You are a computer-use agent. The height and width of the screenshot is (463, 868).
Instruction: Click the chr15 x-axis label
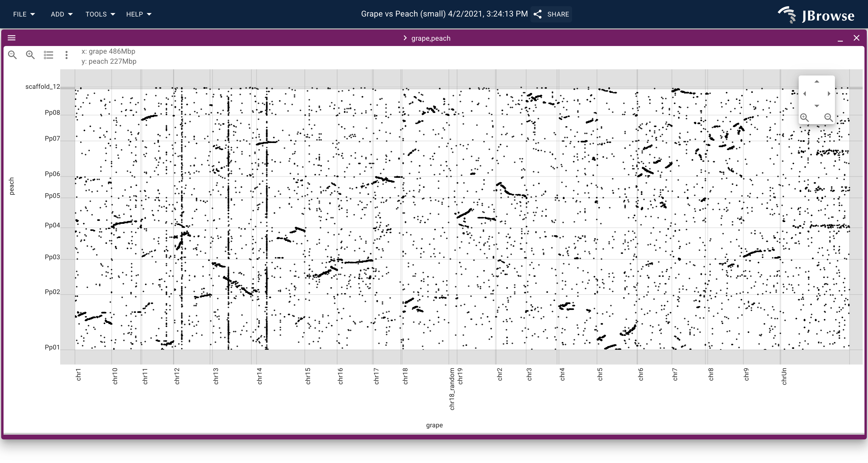pyautogui.click(x=308, y=376)
